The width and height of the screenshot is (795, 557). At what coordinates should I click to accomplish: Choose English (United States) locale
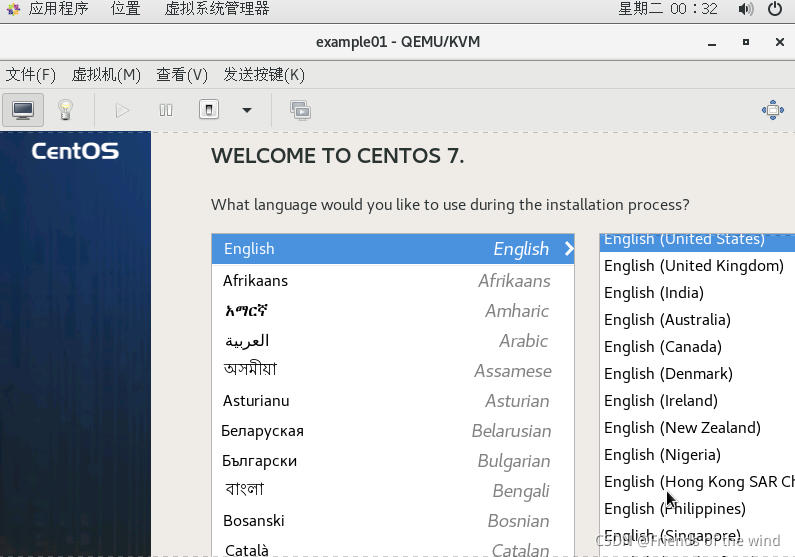coord(698,242)
